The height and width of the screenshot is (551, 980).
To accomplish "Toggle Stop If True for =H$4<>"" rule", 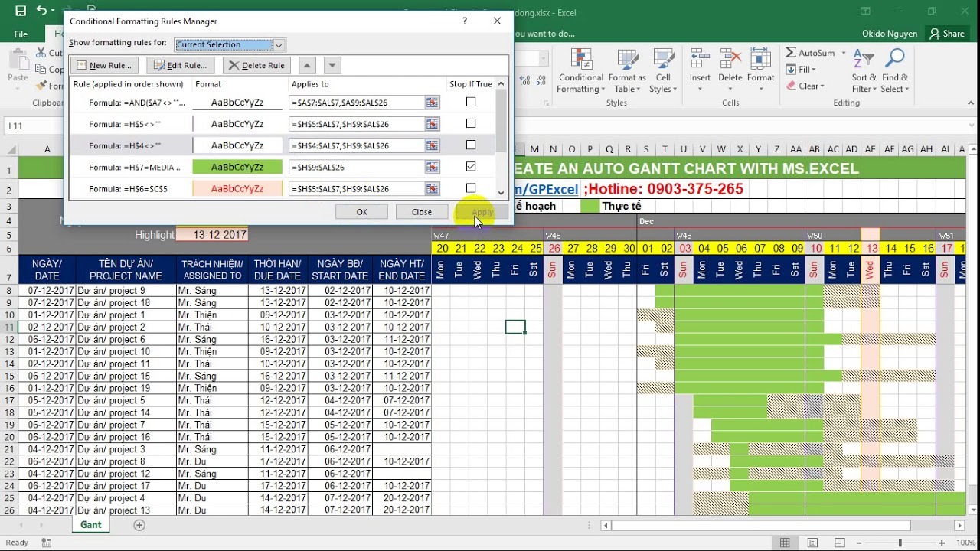I will click(471, 145).
